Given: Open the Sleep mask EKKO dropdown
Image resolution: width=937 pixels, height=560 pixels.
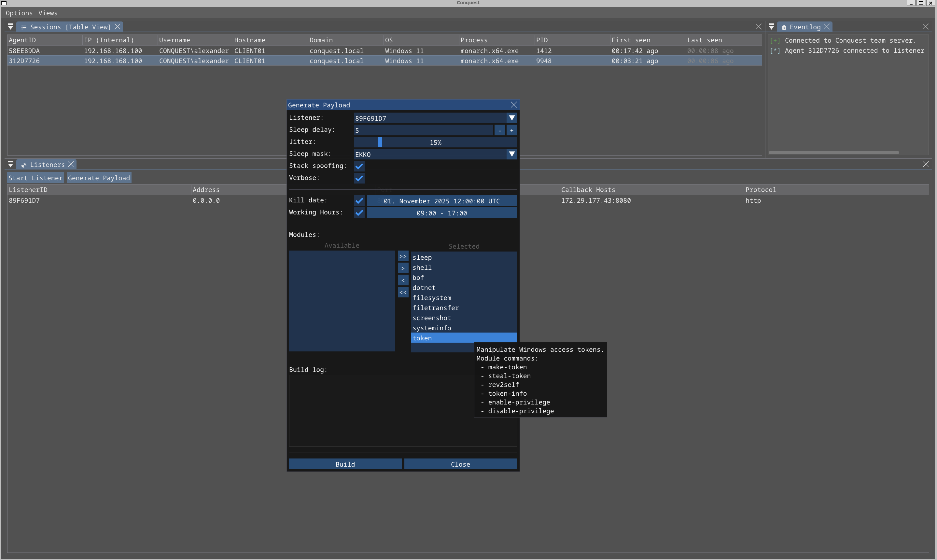Looking at the screenshot, I should tap(511, 154).
